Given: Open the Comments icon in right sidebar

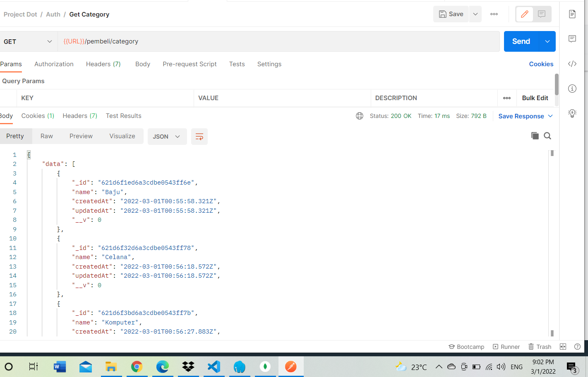Looking at the screenshot, I should point(572,39).
